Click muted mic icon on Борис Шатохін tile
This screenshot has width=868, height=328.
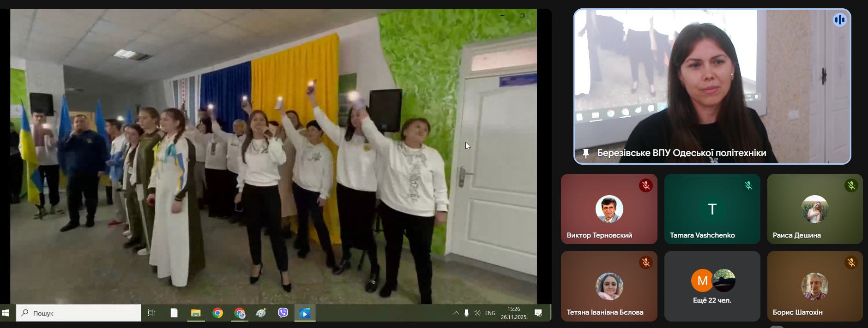point(851,262)
